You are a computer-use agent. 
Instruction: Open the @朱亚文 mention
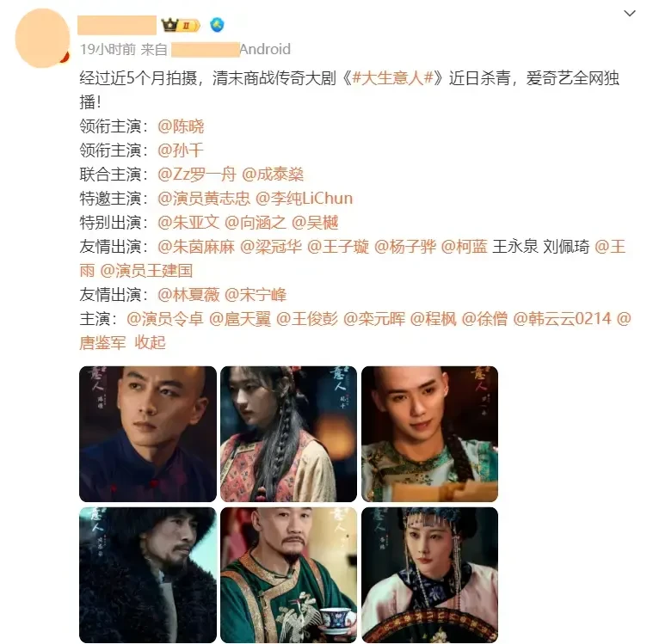188,223
